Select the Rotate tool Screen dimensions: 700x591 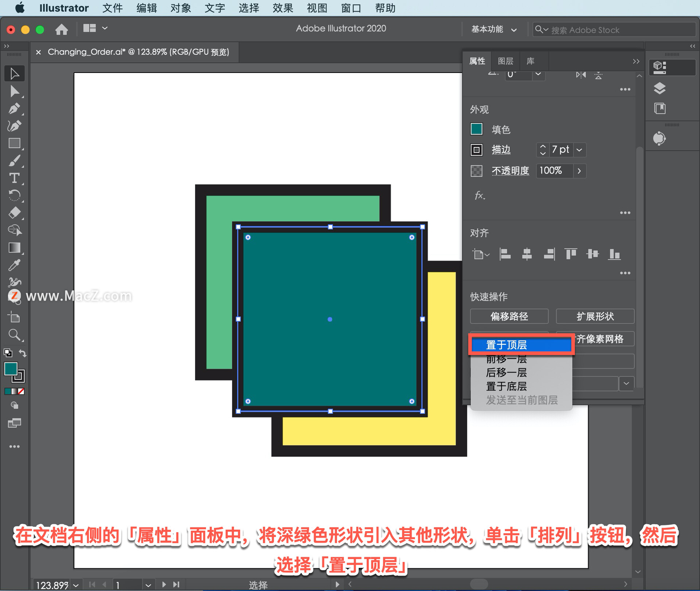(15, 196)
